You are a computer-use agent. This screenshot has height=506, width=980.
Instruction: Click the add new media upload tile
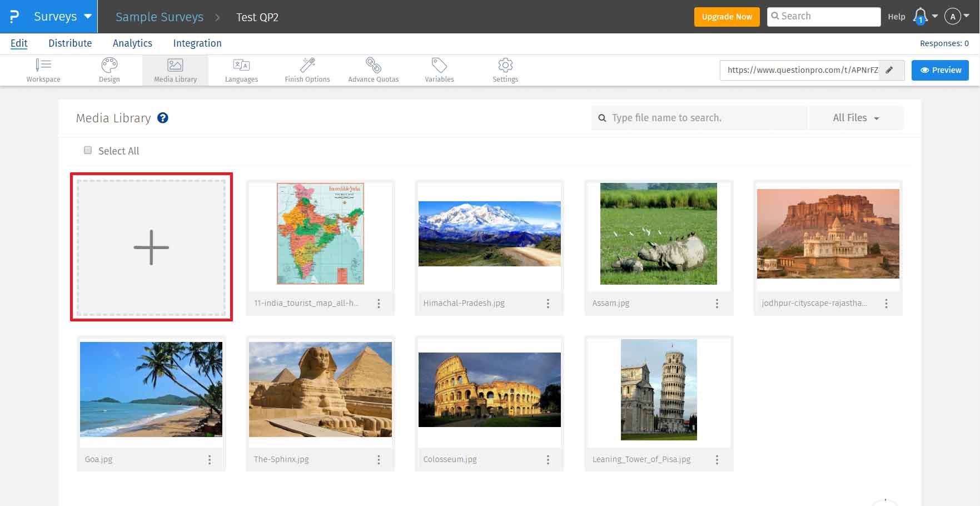(x=151, y=247)
